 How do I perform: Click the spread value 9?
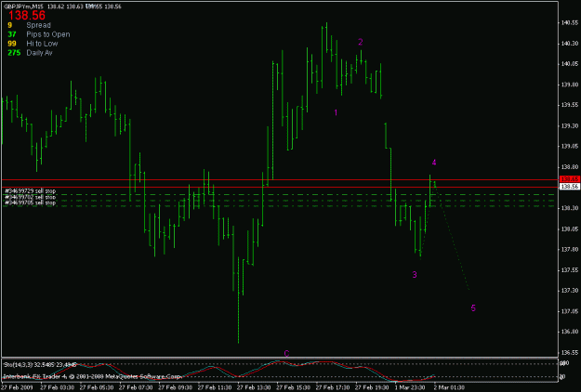pyautogui.click(x=9, y=25)
